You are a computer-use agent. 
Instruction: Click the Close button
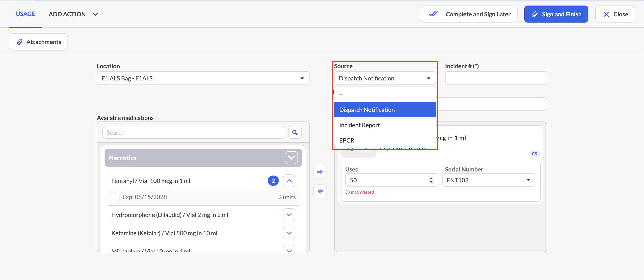(615, 14)
